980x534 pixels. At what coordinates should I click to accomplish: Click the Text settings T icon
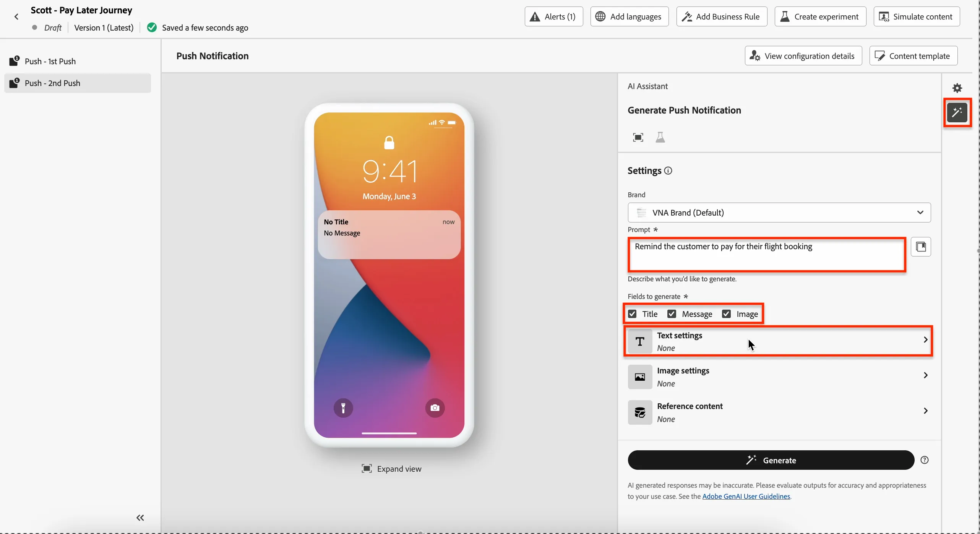click(640, 341)
